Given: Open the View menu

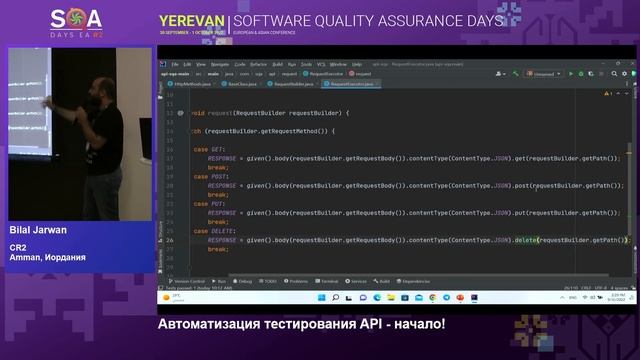Looking at the screenshot, I should 201,64.
